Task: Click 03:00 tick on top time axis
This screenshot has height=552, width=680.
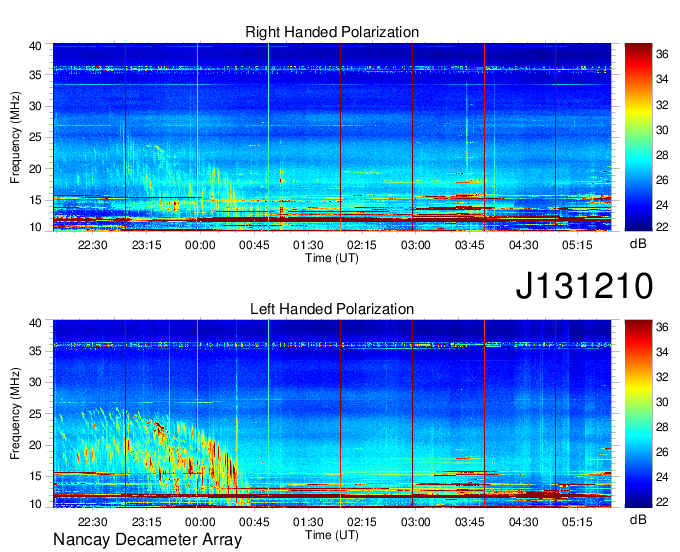Action: tap(415, 245)
